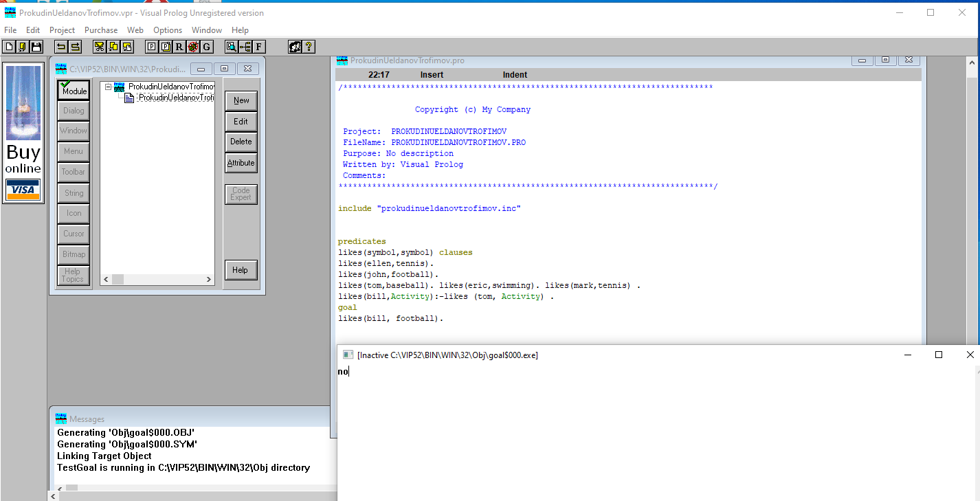Click project tree scrollbar left arrow
The width and height of the screenshot is (980, 501).
(106, 280)
